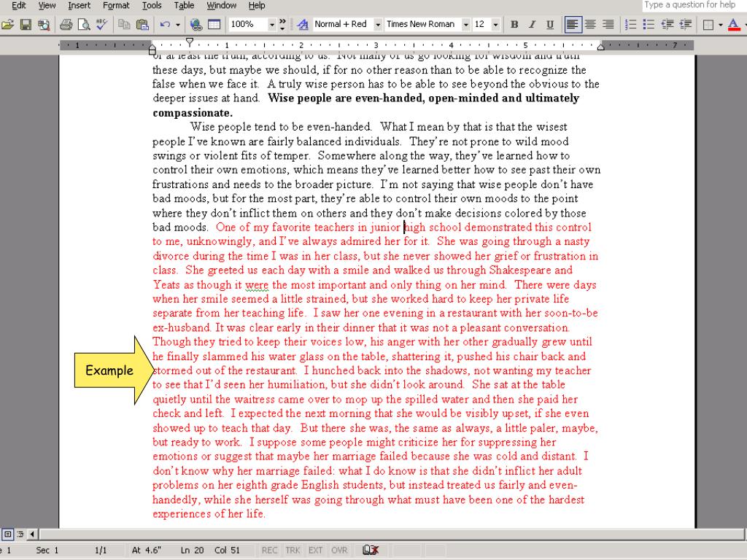Screen dimensions: 747x560
Task: Click the 'Type a question for help' box
Action: 693,5
